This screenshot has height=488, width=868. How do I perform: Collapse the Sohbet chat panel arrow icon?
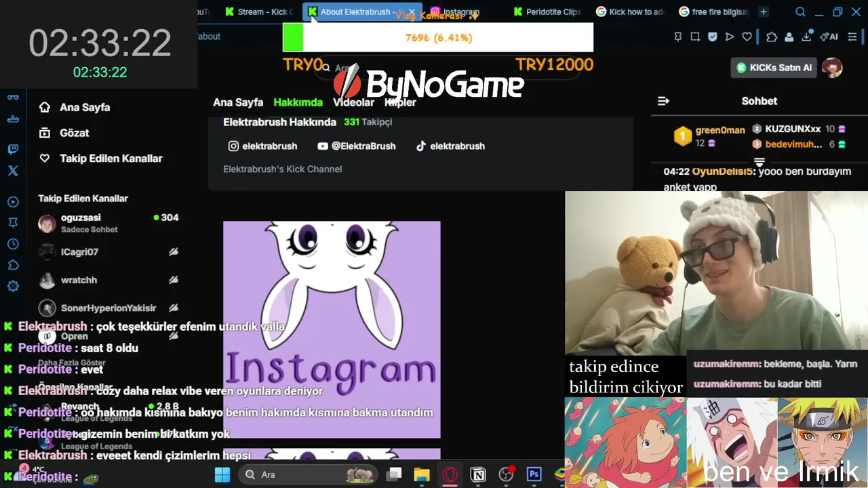tap(663, 101)
